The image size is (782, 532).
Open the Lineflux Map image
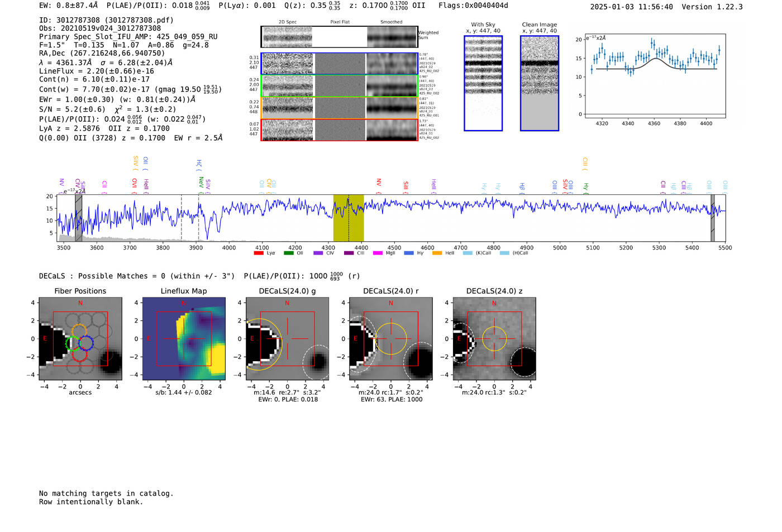tap(184, 338)
